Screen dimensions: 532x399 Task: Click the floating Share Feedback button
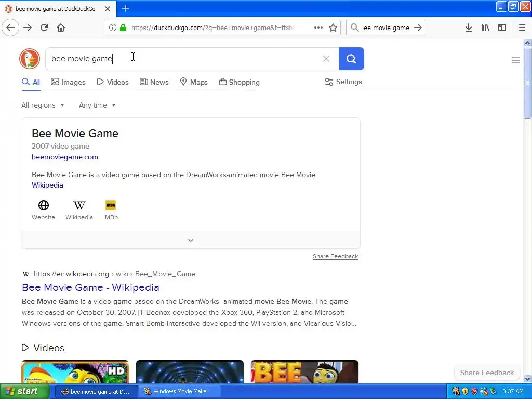point(487,373)
